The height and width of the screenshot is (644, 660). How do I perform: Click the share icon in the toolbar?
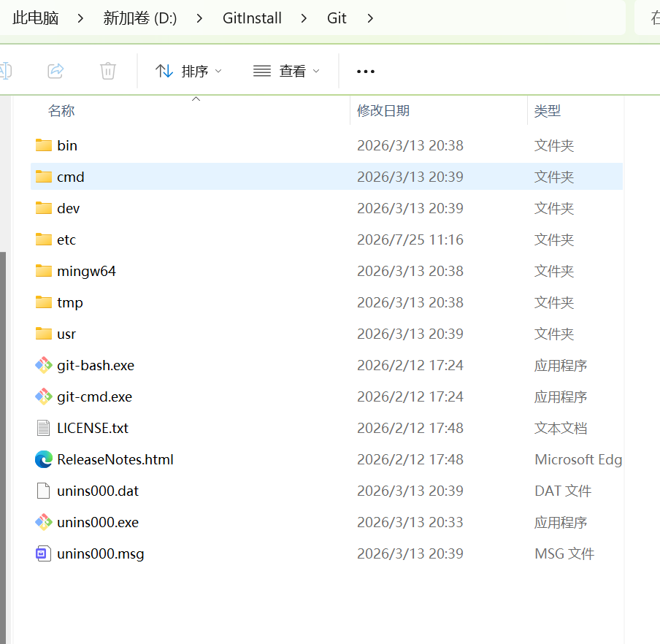[55, 71]
